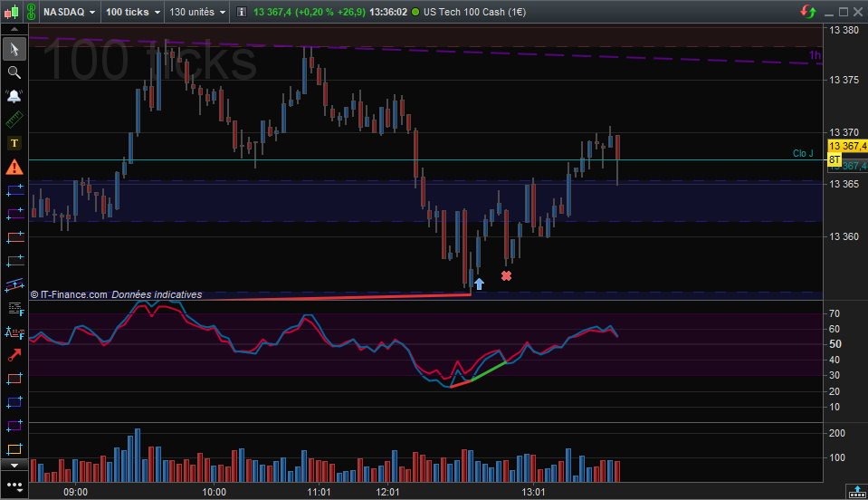Click the red X exit marker on chart
The image size is (868, 500).
point(506,275)
